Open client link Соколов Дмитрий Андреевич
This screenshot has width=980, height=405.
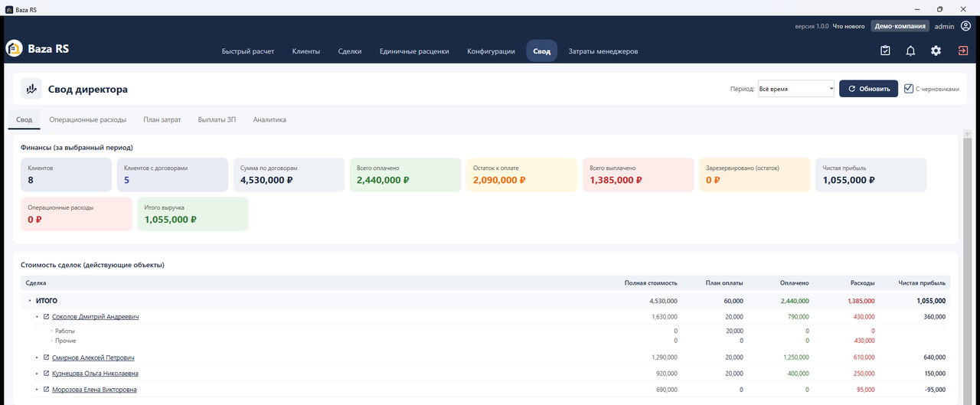coord(96,316)
